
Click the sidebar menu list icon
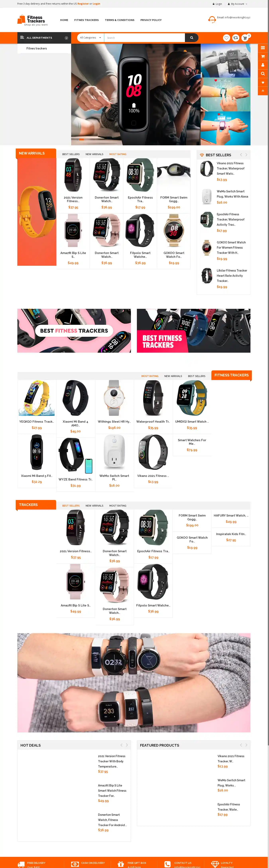(263, 48)
